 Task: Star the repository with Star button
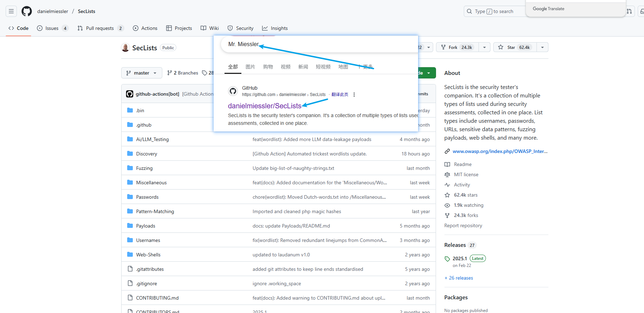pos(515,47)
